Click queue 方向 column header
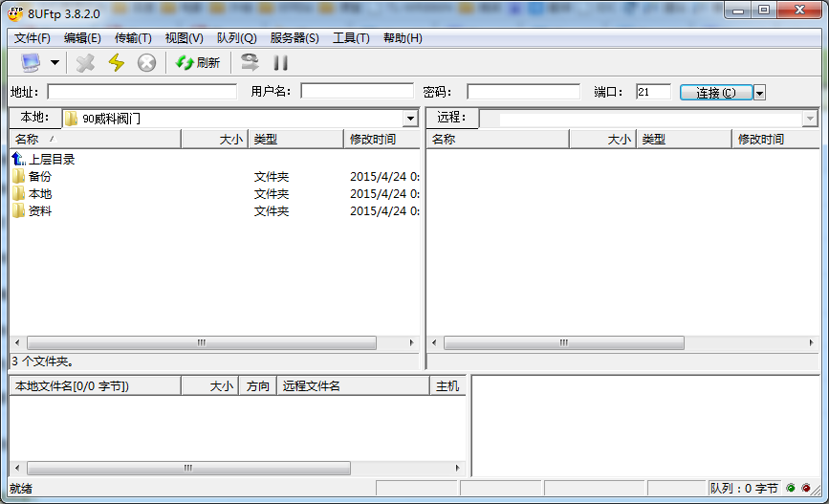 point(258,386)
